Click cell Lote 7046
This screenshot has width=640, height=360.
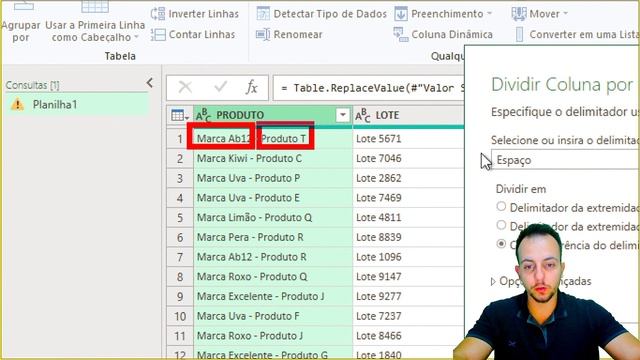pyautogui.click(x=408, y=158)
